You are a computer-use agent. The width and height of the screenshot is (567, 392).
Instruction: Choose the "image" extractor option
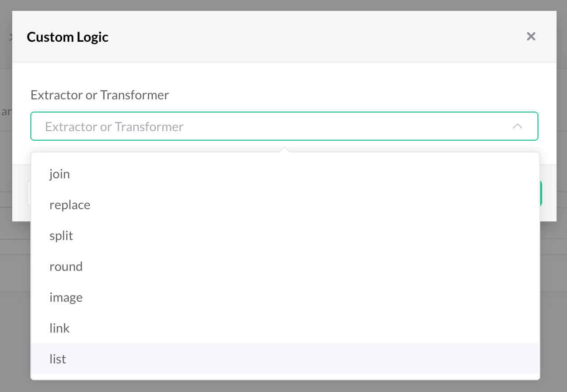66,298
